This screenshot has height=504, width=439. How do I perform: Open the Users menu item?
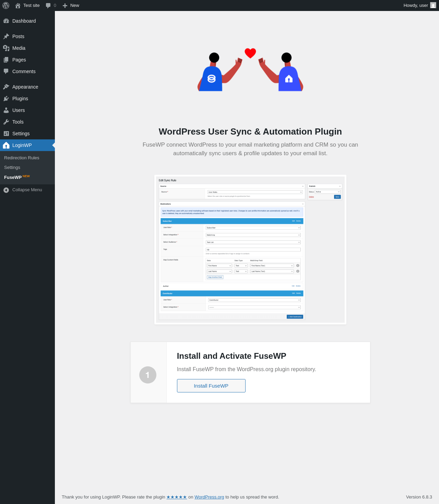27,110
